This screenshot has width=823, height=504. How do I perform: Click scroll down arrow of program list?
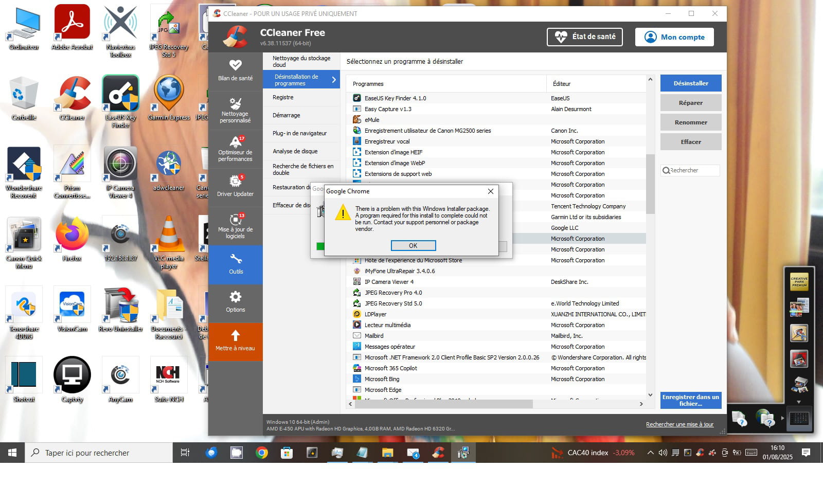pos(650,395)
